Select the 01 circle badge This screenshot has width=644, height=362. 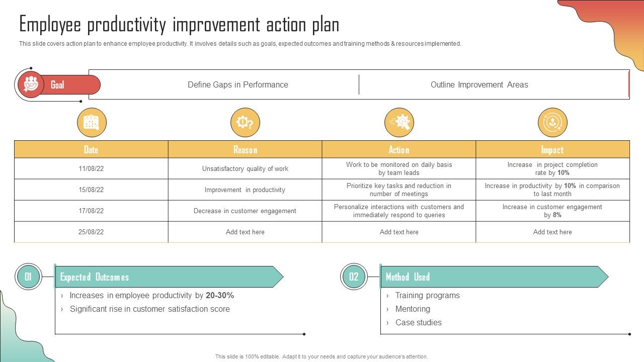[x=28, y=277]
